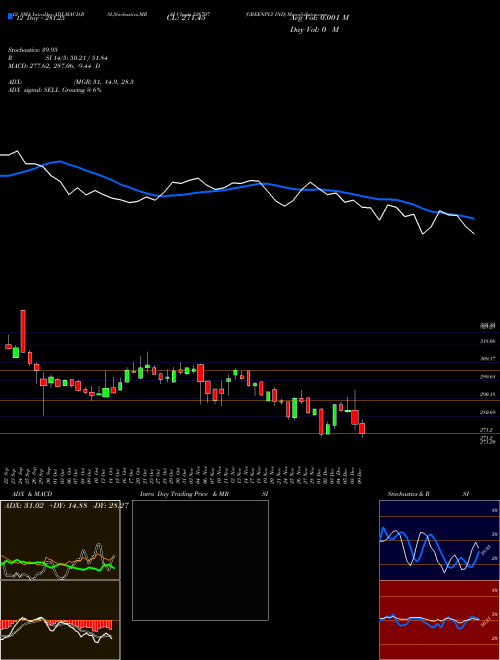Click the 'ADX & MACD' panel title
This screenshot has height=660, width=500.
32,494
